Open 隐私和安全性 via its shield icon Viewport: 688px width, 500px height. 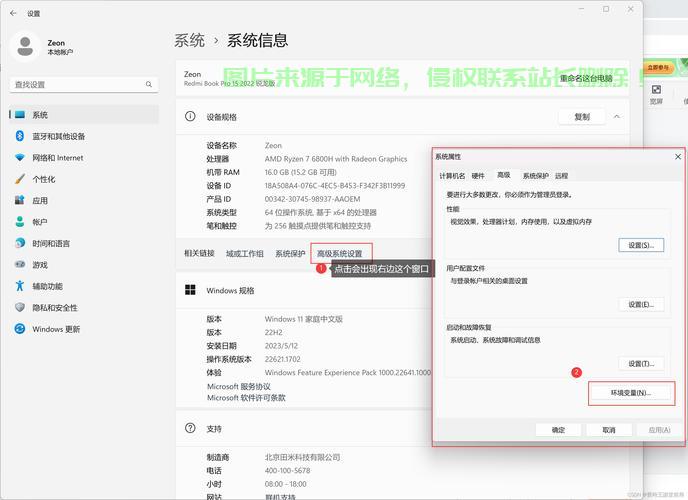20,307
